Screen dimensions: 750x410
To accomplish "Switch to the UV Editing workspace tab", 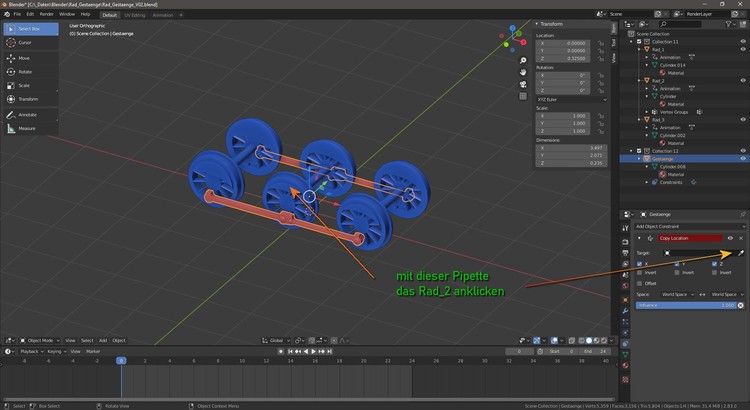I will tap(134, 14).
